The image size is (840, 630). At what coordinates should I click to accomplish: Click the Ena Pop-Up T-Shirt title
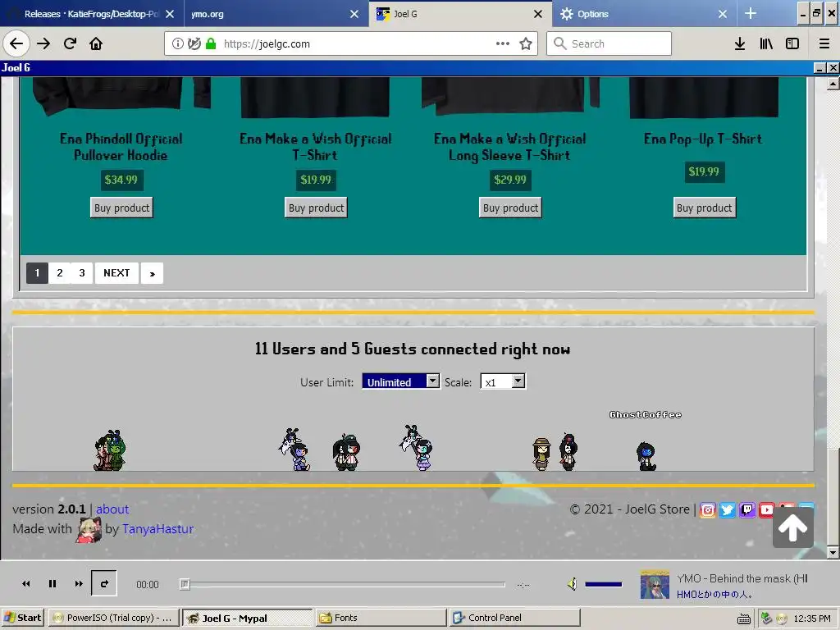point(703,139)
